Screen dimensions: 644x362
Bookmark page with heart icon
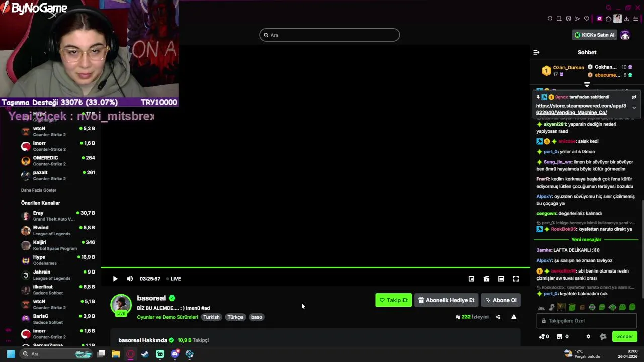click(x=586, y=19)
